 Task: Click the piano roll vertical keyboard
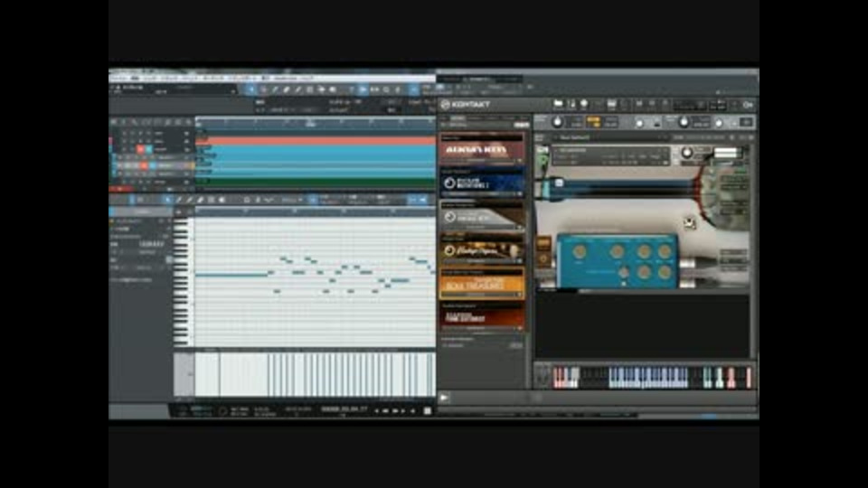coord(184,282)
